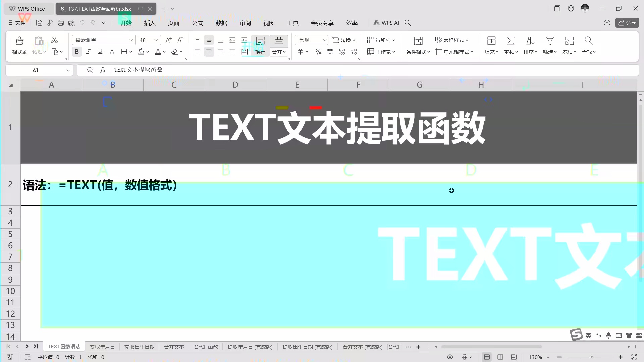Click the Save icon in quick toolbar
This screenshot has height=362, width=644.
coord(39,23)
